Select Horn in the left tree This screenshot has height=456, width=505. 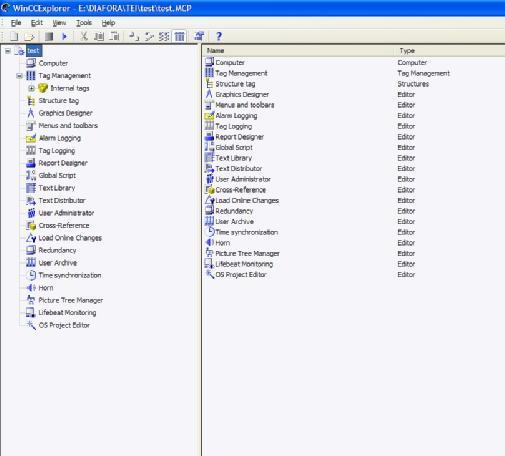pos(46,288)
